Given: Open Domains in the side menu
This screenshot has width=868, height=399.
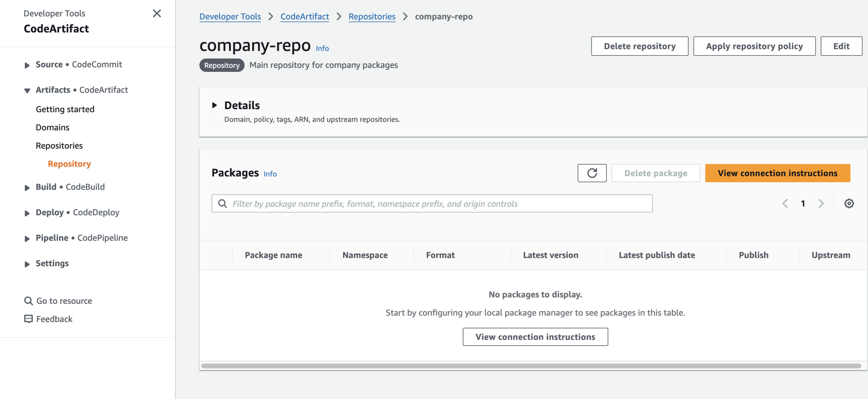Looking at the screenshot, I should 52,127.
